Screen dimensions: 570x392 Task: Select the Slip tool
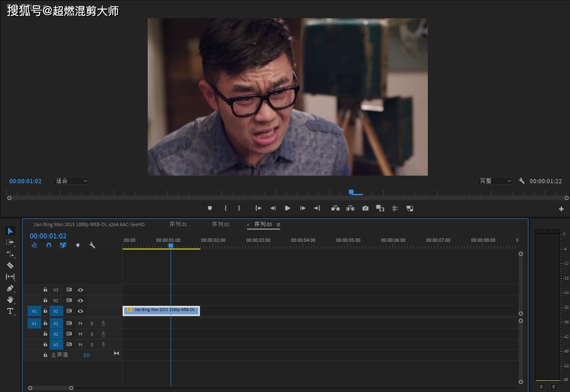(x=10, y=277)
